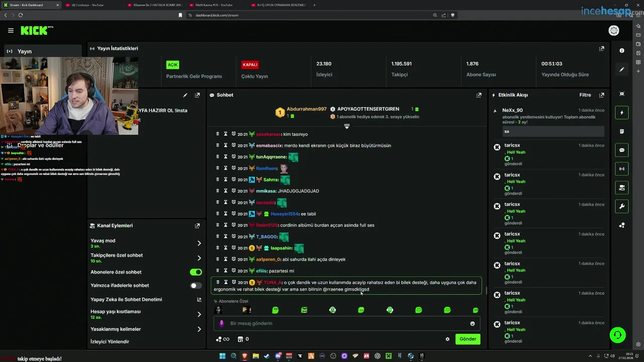The width and height of the screenshot is (644, 362).
Task: Pop out the stream title panel
Action: tap(197, 95)
